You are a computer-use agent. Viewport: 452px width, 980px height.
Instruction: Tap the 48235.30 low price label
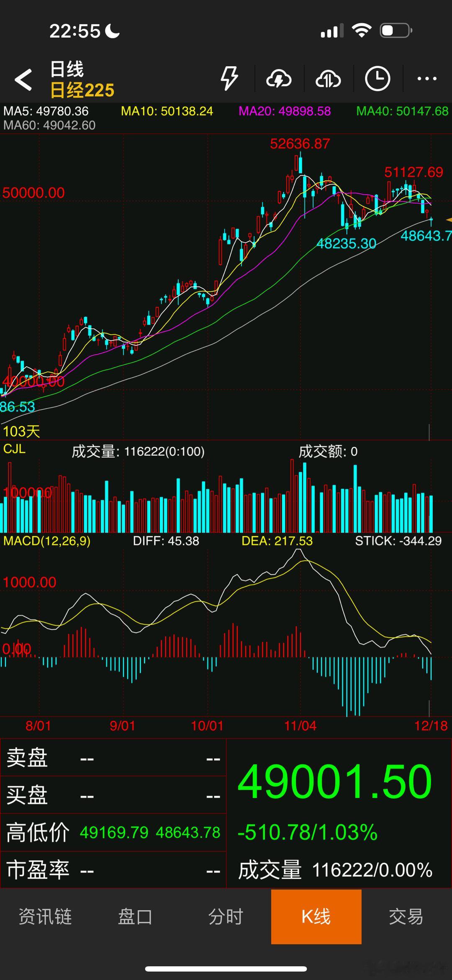pyautogui.click(x=347, y=244)
